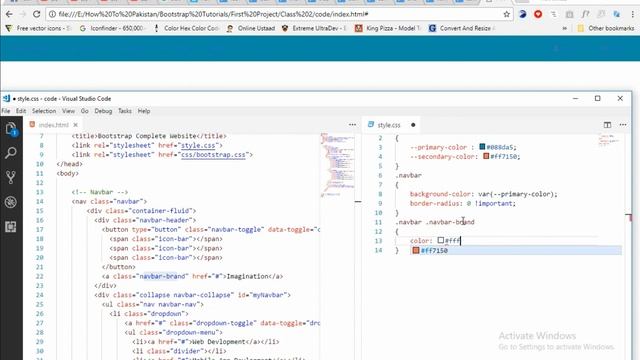This screenshot has width=640, height=360.
Task: Open the Source Control view
Action: (11, 177)
